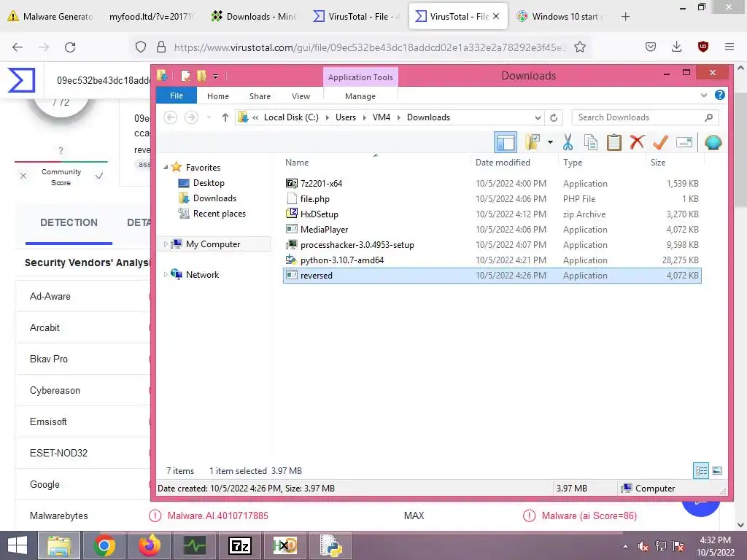Viewport: 747px width, 560px height.
Task: Go back in the Explorer window
Action: (171, 117)
